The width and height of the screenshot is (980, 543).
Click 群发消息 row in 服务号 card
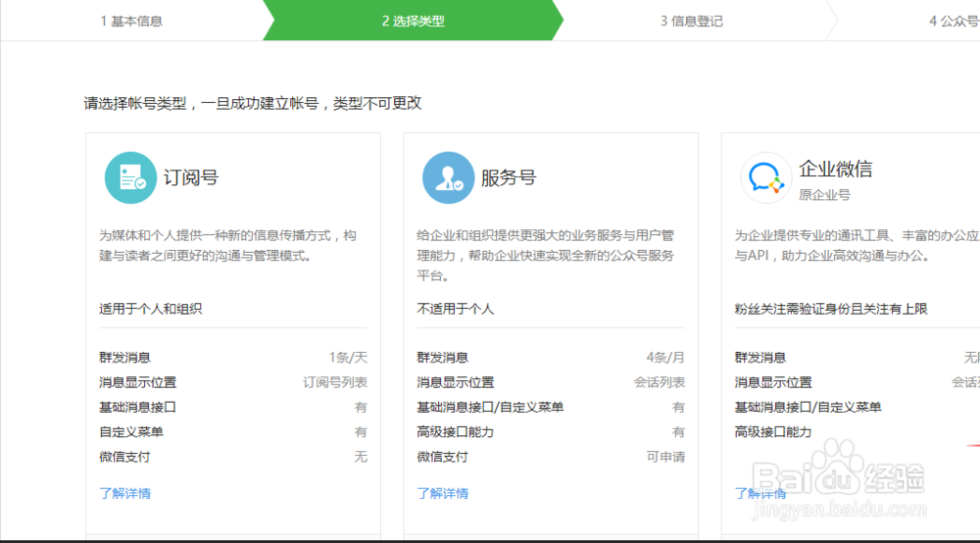(551, 358)
